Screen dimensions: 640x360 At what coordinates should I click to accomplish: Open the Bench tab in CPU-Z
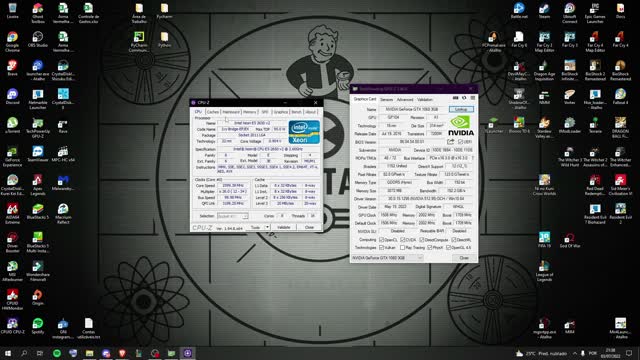(297, 112)
